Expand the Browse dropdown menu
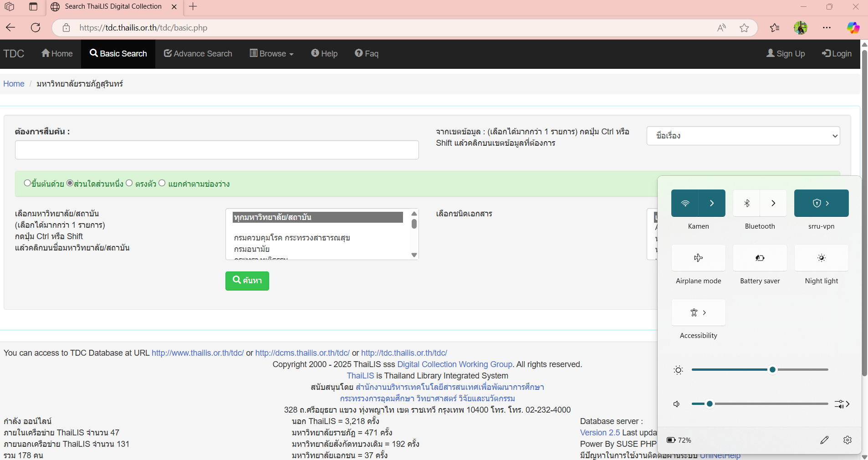The width and height of the screenshot is (868, 460). [272, 54]
